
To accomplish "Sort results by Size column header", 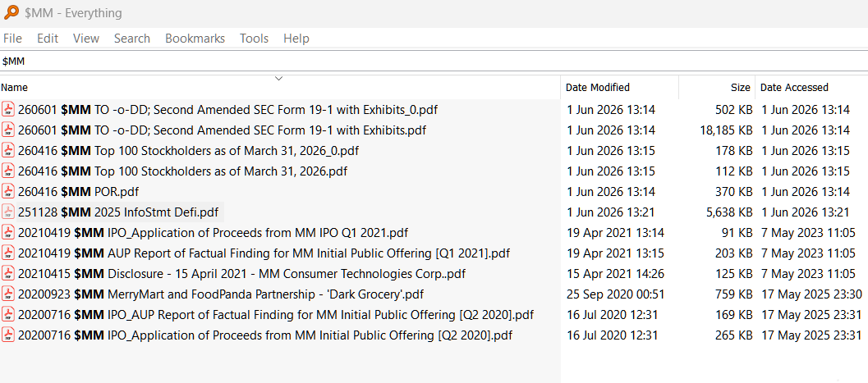I will pyautogui.click(x=718, y=87).
